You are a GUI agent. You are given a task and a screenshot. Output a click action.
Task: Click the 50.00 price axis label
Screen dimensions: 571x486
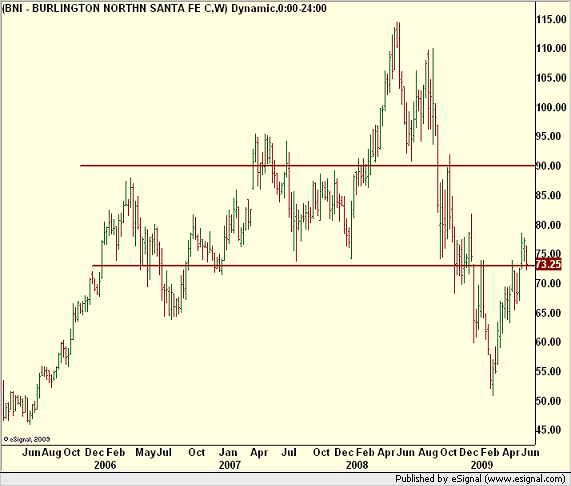pos(548,401)
